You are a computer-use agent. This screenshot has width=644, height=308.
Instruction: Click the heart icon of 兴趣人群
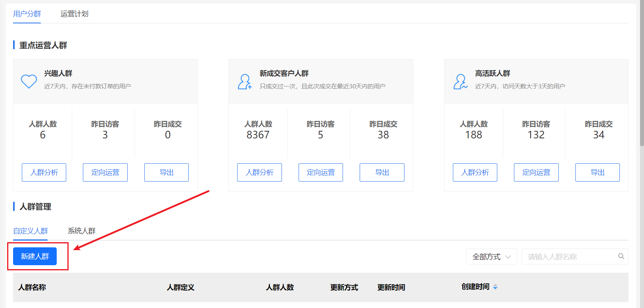tap(29, 81)
